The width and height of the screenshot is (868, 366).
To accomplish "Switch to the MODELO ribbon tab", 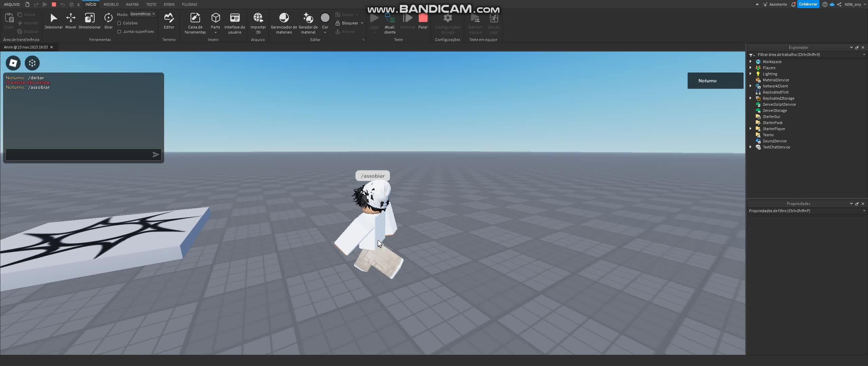I will (111, 4).
